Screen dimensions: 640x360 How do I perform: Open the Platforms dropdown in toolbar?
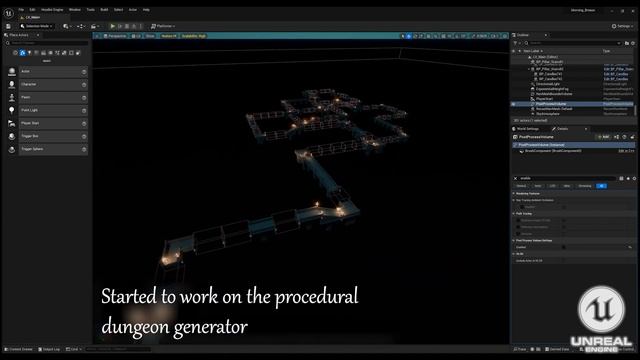coord(163,26)
